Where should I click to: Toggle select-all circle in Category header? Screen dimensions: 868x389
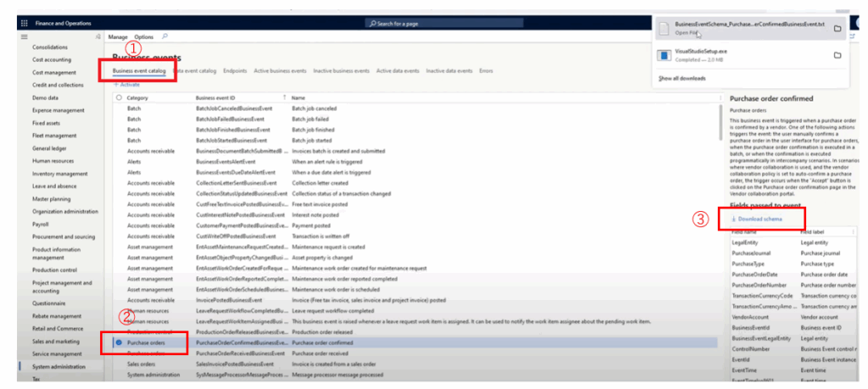[119, 97]
